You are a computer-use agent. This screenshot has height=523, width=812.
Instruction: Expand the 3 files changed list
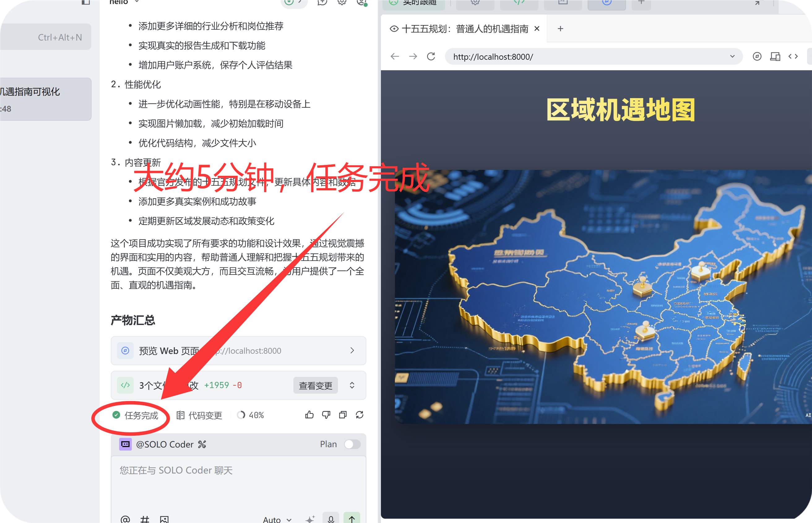point(352,385)
